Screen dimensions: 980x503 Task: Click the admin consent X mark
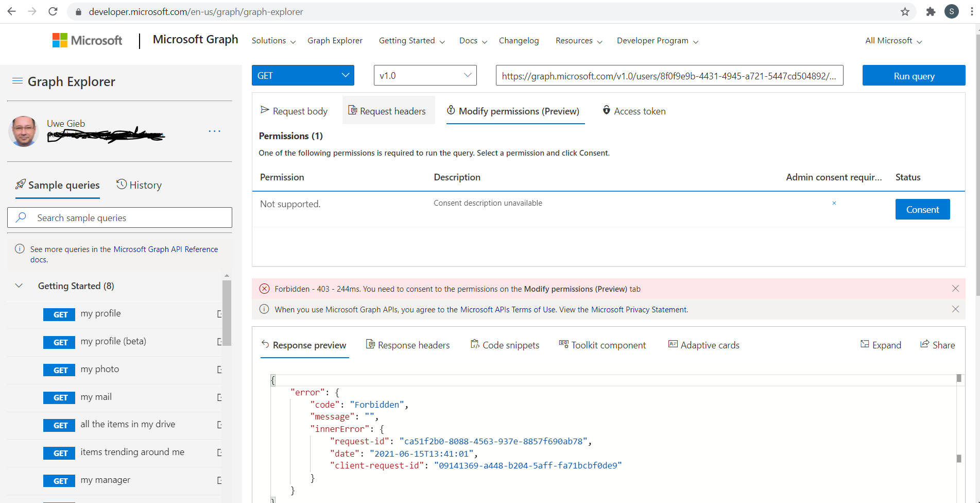coord(834,203)
